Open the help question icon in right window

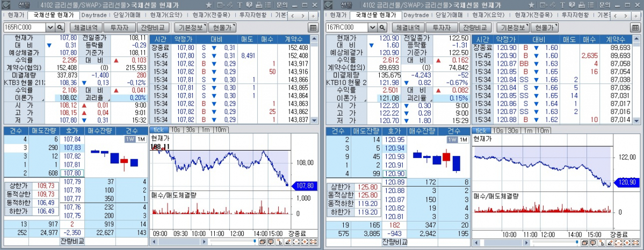pyautogui.click(x=571, y=5)
